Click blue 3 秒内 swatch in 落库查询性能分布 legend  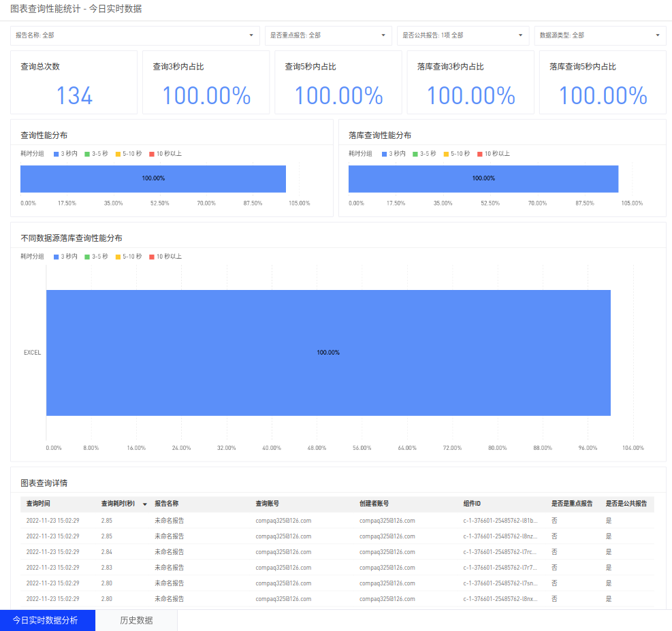coord(385,154)
